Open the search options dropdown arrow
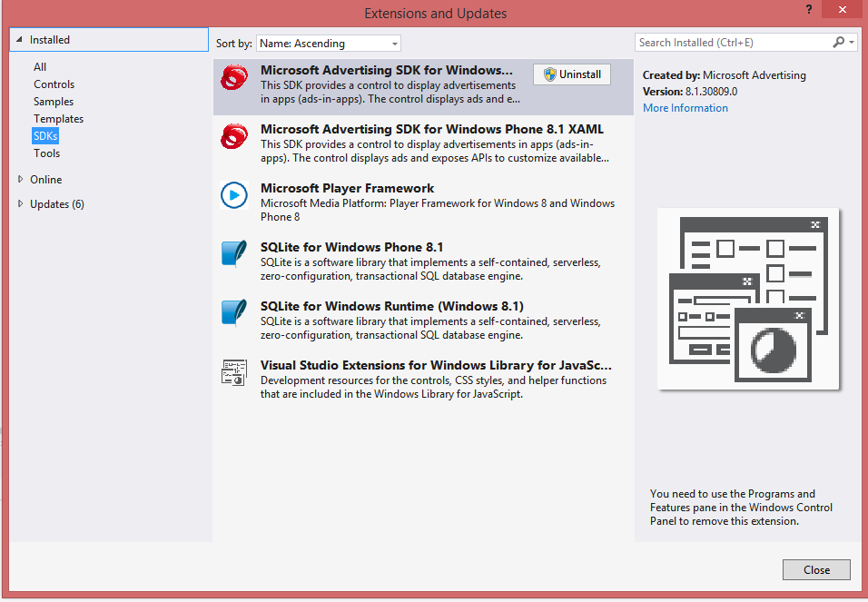The image size is (868, 602). (852, 42)
